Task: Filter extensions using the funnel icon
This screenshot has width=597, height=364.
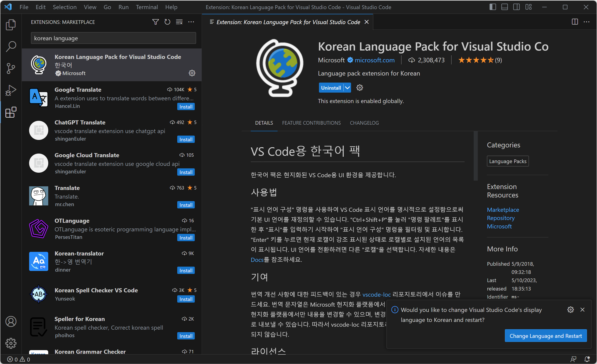Action: point(156,22)
